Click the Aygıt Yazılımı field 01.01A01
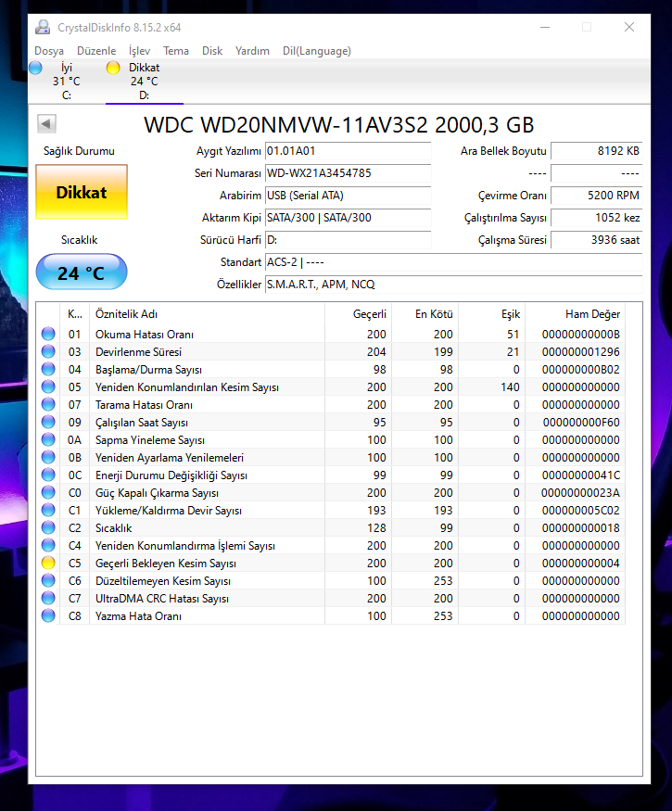This screenshot has width=672, height=811. click(349, 151)
